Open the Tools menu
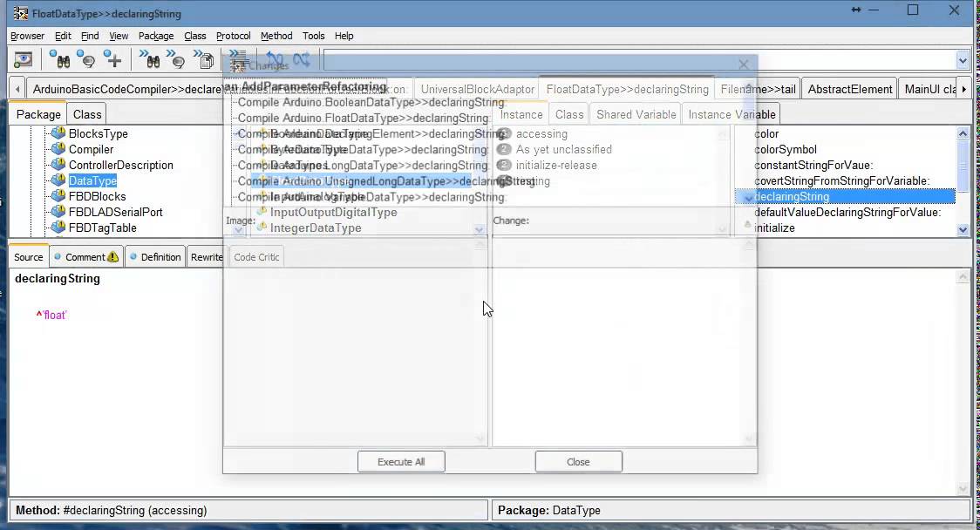 pyautogui.click(x=314, y=36)
